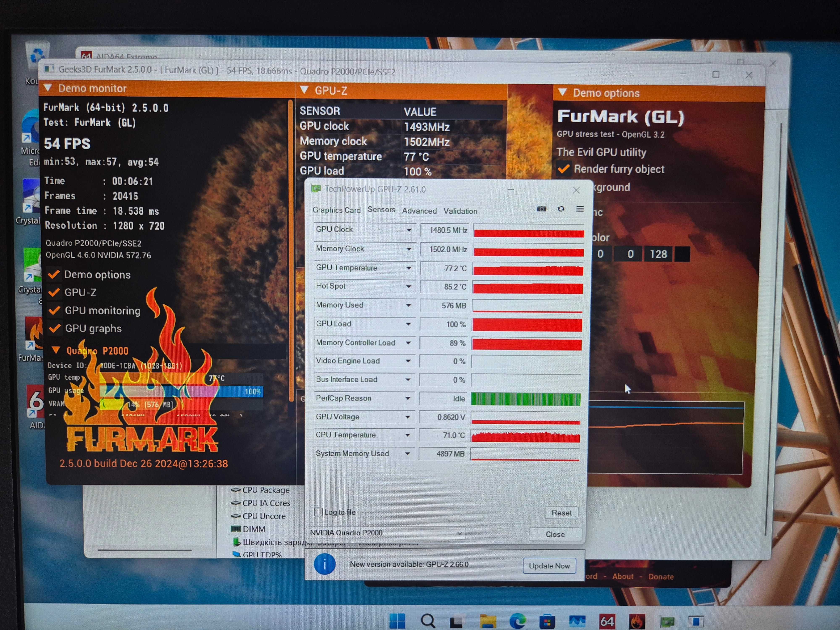Open Microsoft Store from taskbar
This screenshot has height=630, width=840.
(x=547, y=622)
